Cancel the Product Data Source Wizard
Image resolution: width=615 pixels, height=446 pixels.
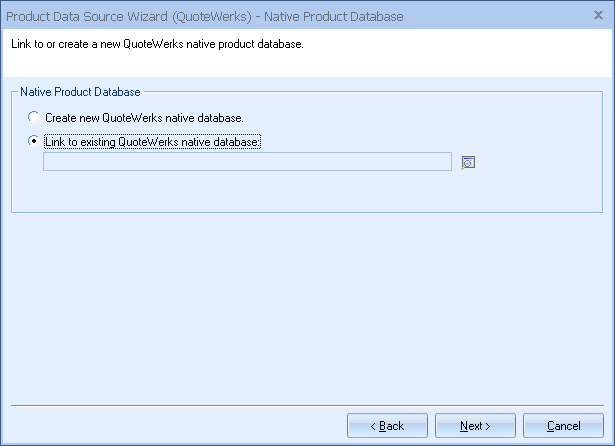point(563,426)
